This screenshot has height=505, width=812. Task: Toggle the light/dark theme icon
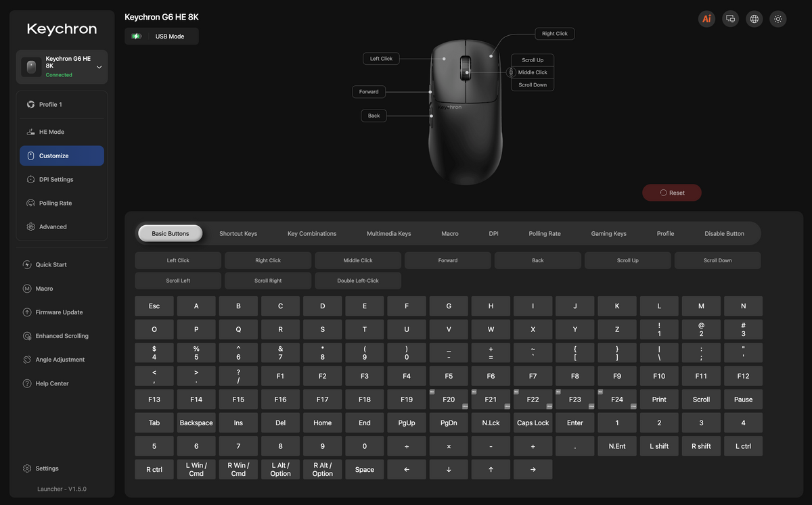click(x=778, y=19)
